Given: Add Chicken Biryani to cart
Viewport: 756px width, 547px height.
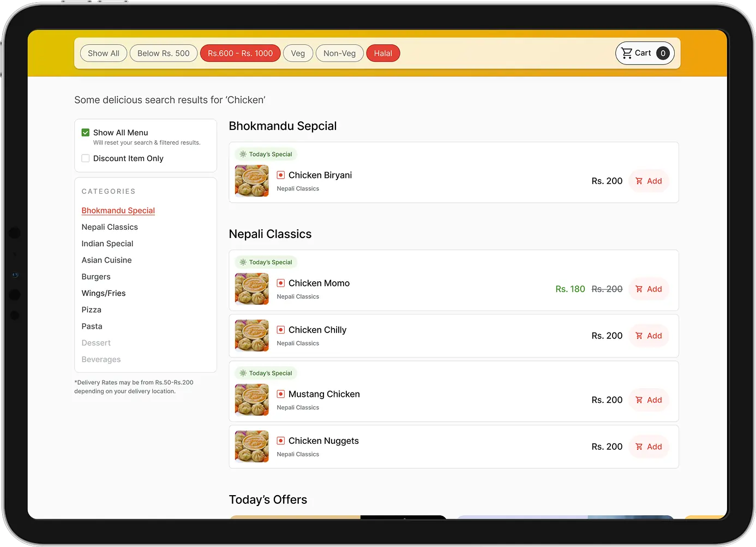Looking at the screenshot, I should (x=649, y=181).
